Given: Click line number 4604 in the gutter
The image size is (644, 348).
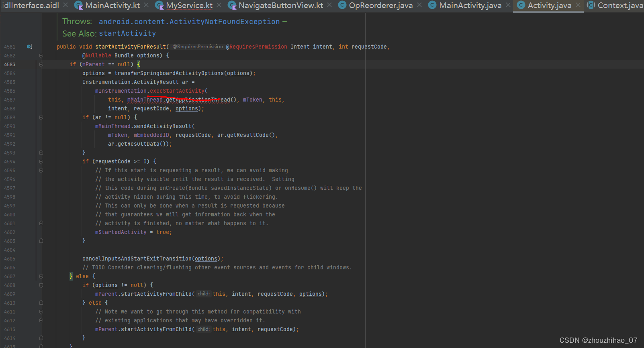Looking at the screenshot, I should click(x=10, y=250).
